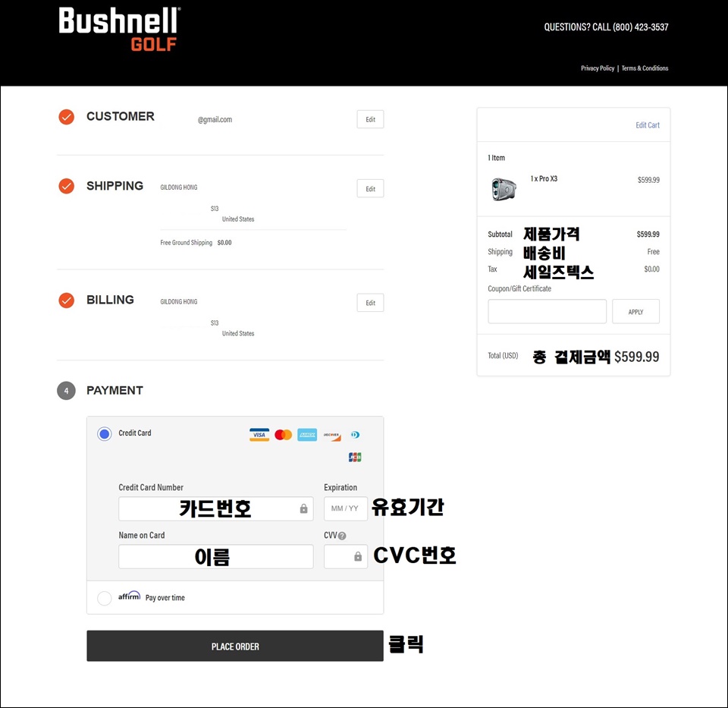Focus the Name on Card field
728x708 pixels.
pyautogui.click(x=216, y=556)
